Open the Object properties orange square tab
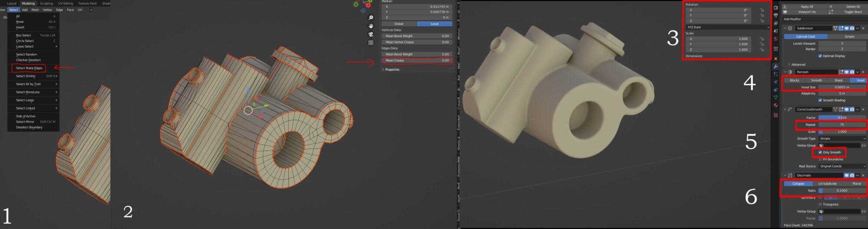 (x=776, y=59)
